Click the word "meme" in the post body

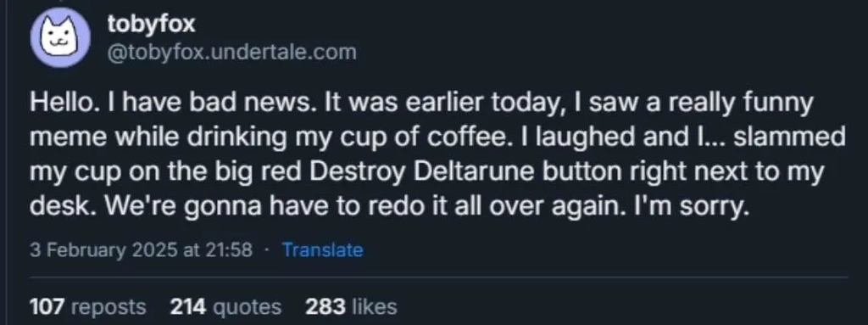click(x=63, y=138)
